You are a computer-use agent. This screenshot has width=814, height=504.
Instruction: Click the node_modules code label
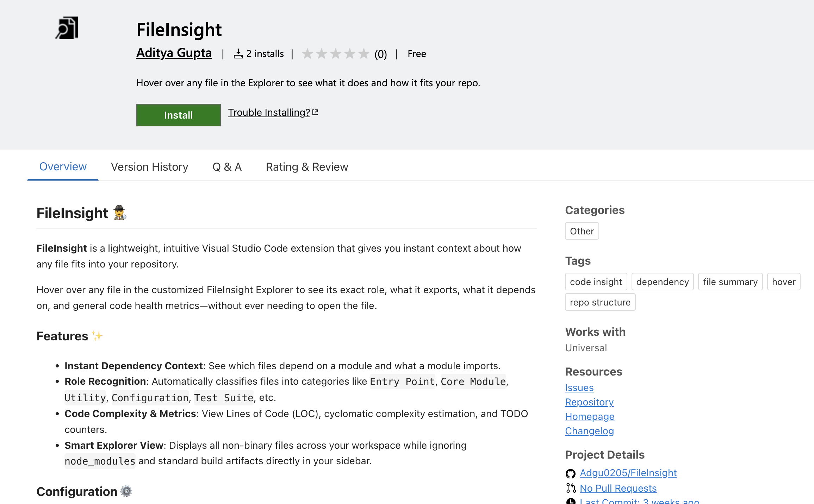(100, 461)
